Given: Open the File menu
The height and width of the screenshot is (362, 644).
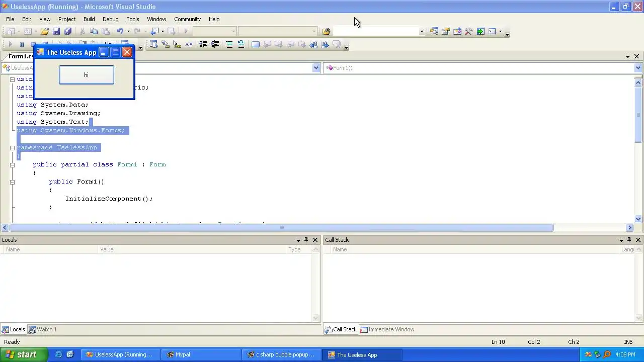Looking at the screenshot, I should point(10,19).
